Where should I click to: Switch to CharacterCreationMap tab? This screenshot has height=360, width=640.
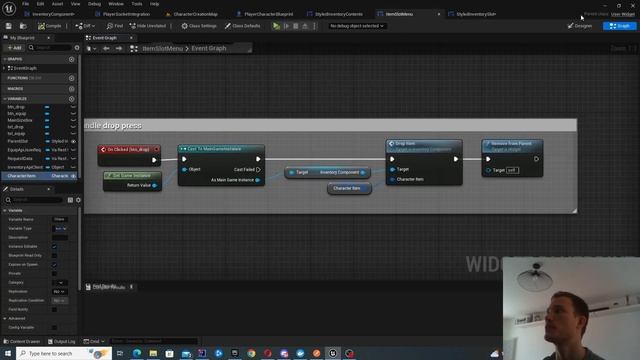(x=192, y=14)
